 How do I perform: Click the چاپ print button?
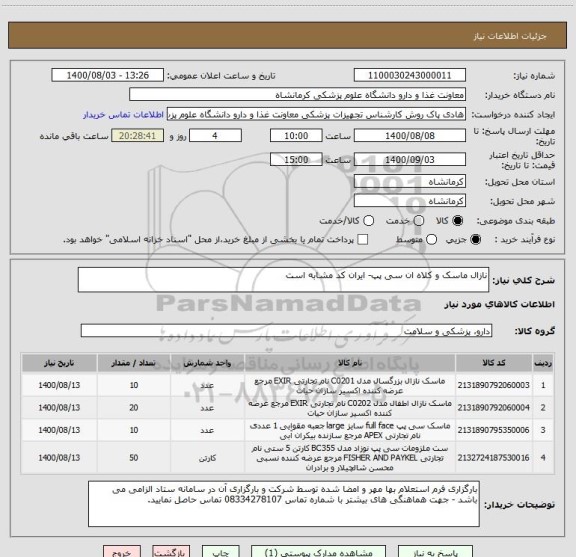point(221,552)
